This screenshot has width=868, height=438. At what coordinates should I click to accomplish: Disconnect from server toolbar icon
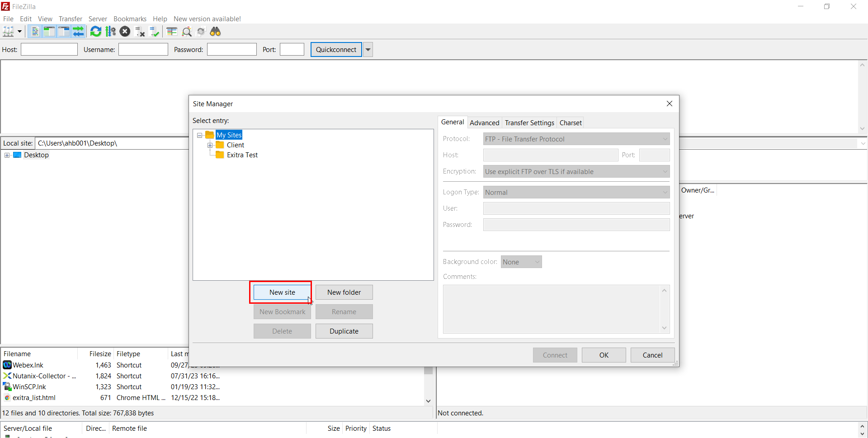140,32
